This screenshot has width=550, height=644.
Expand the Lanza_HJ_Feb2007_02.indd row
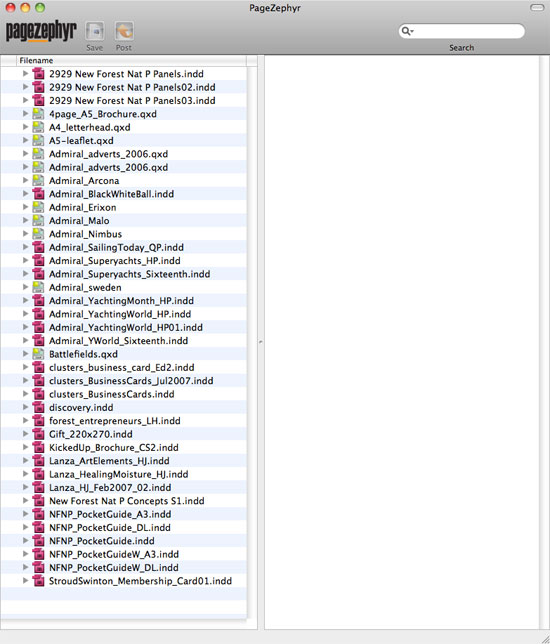pos(25,488)
